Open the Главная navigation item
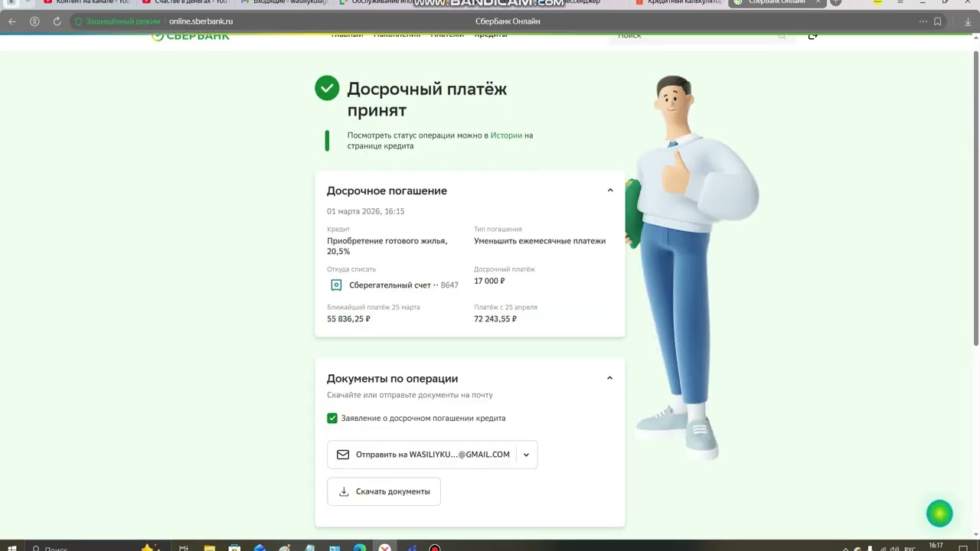Image resolution: width=980 pixels, height=551 pixels. click(x=347, y=34)
